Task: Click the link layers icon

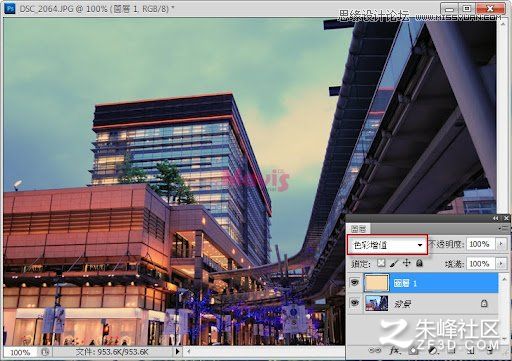Action: [375, 350]
